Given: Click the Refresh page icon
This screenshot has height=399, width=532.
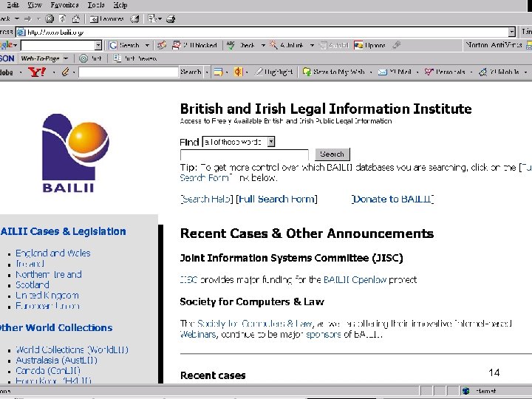Looking at the screenshot, I should click(62, 18).
